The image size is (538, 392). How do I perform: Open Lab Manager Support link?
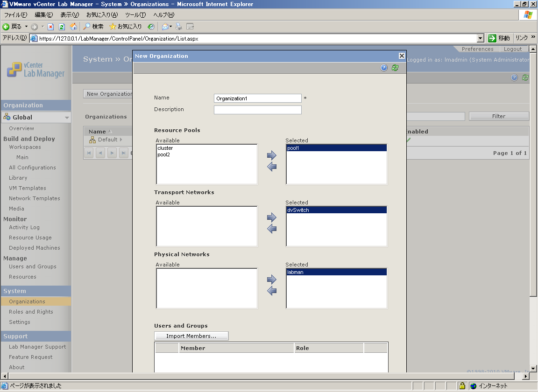point(37,347)
